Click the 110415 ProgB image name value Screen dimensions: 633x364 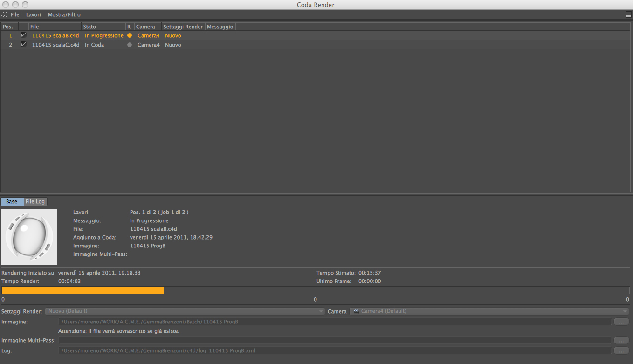pyautogui.click(x=148, y=246)
